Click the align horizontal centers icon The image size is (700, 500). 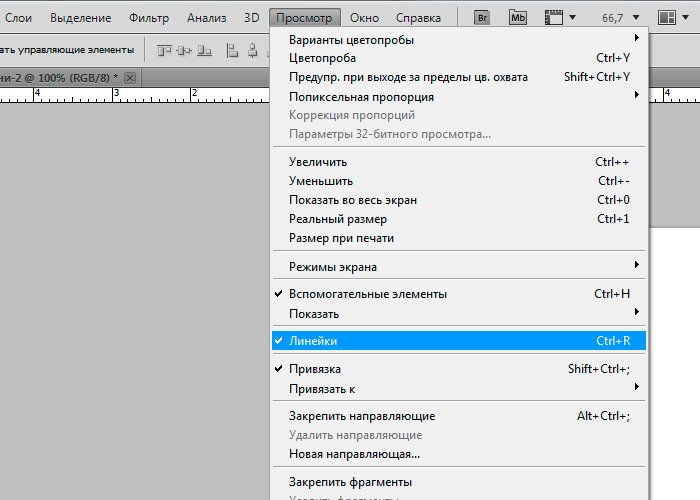pos(255,50)
